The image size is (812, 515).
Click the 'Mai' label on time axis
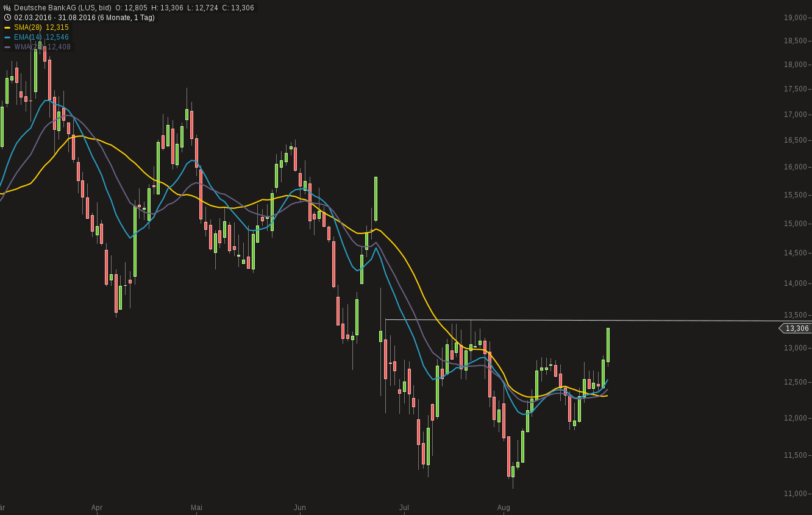point(196,508)
